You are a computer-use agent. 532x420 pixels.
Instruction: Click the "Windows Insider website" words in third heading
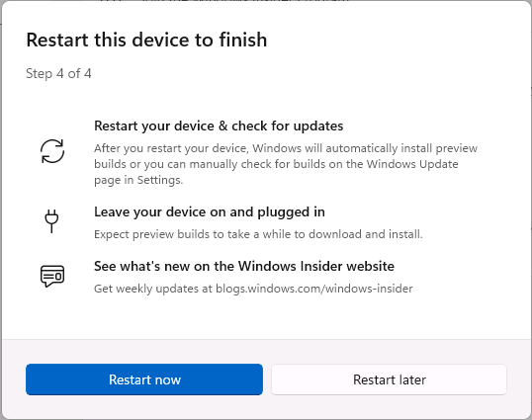coord(315,266)
